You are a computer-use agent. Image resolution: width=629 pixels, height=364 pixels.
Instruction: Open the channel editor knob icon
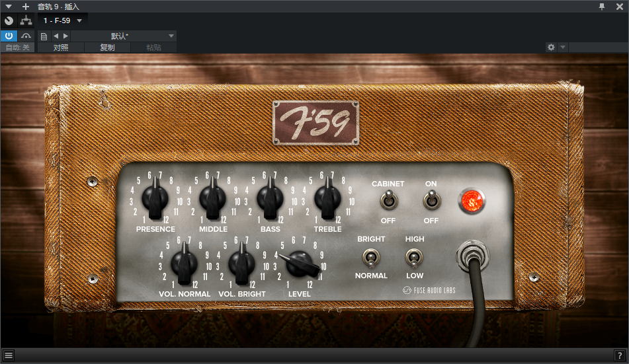point(9,20)
